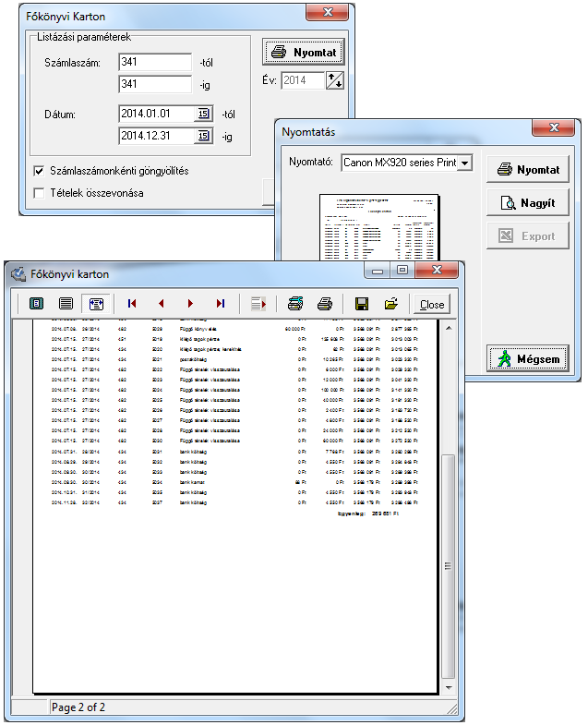Image resolution: width=588 pixels, height=725 pixels.
Task: Switch preview to 100% zoom view
Action: (x=66, y=304)
